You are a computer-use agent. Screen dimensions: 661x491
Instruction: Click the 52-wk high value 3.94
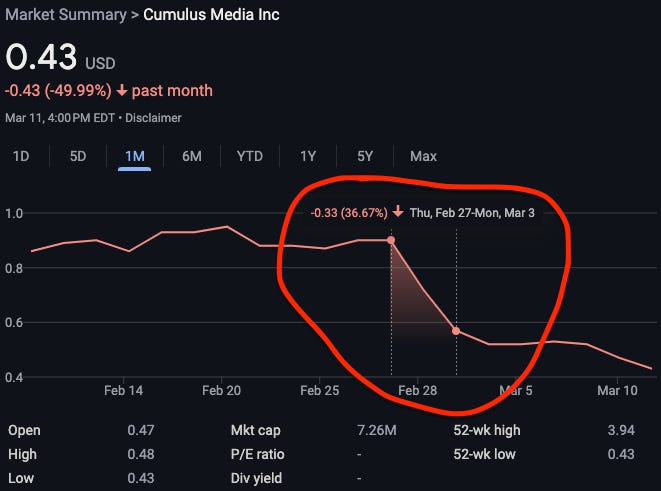click(621, 430)
